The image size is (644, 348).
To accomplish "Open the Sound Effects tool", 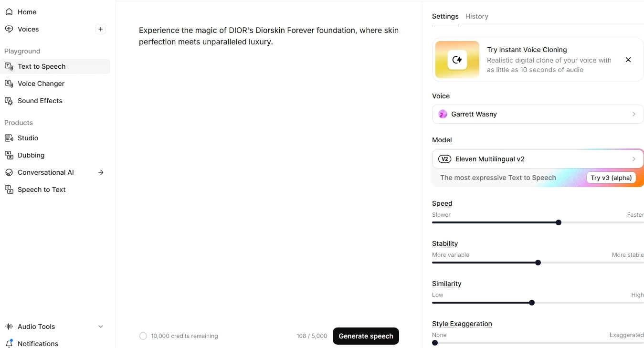I will coord(40,101).
